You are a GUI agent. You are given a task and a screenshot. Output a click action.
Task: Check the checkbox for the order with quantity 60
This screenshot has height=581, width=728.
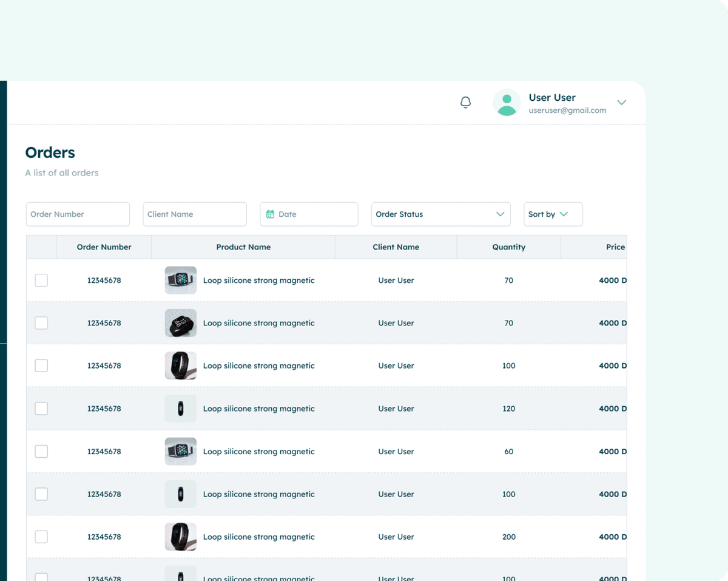(x=41, y=451)
